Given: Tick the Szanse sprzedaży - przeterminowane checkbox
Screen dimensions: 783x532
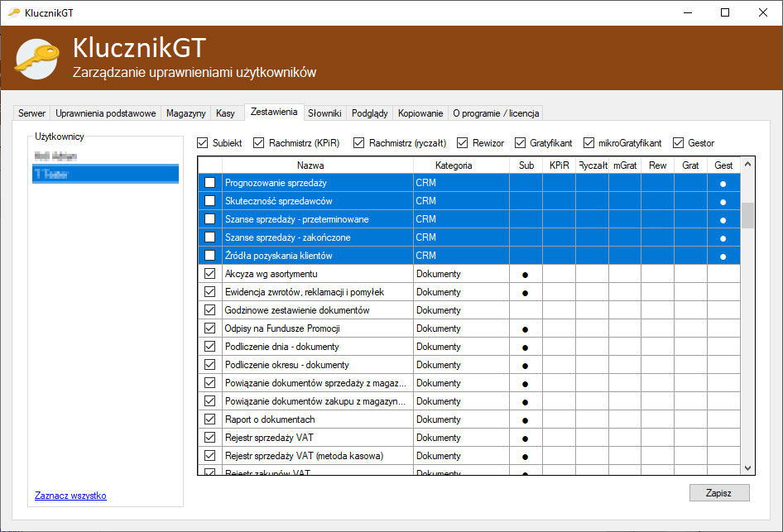Looking at the screenshot, I should point(209,219).
